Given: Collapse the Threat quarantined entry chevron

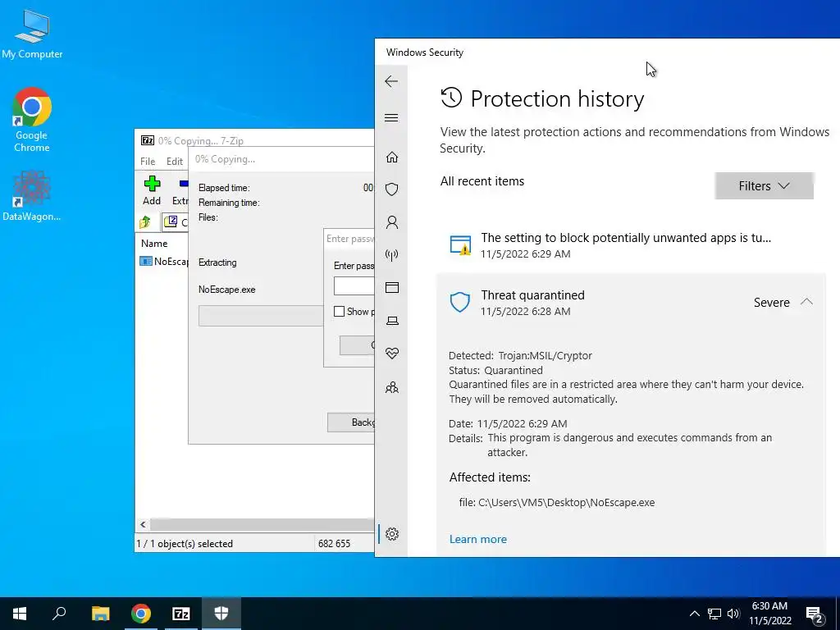Looking at the screenshot, I should click(x=806, y=302).
